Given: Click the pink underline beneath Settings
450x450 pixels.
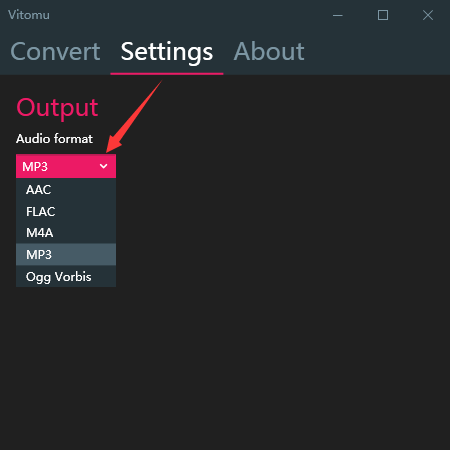Looking at the screenshot, I should click(x=167, y=74).
